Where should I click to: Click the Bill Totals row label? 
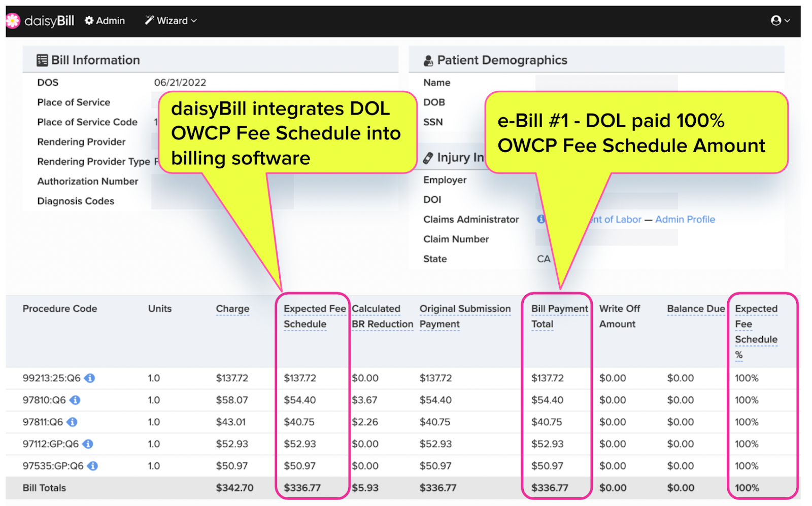[x=44, y=488]
